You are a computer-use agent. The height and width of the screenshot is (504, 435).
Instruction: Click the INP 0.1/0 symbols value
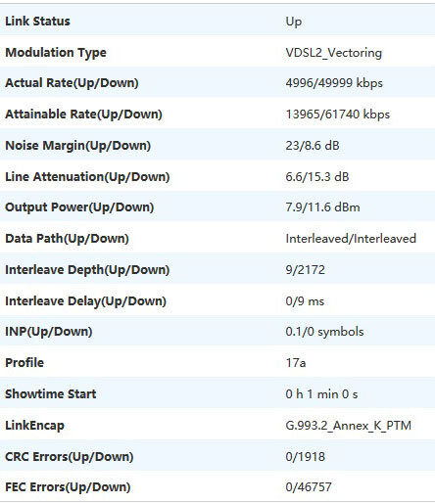tap(324, 332)
